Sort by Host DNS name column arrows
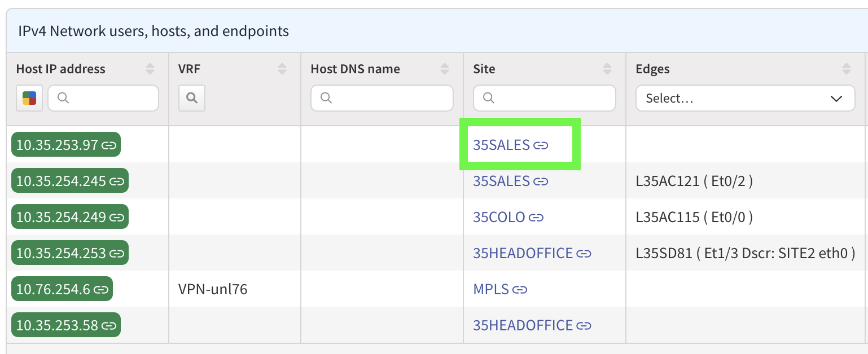Image resolution: width=868 pixels, height=354 pixels. (x=445, y=69)
